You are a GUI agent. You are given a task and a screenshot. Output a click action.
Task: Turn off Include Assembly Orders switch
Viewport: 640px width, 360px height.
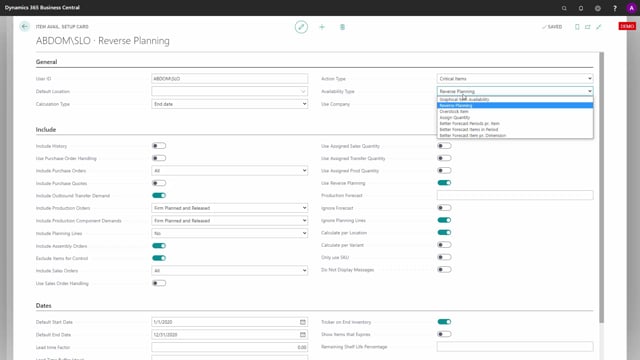tap(159, 246)
